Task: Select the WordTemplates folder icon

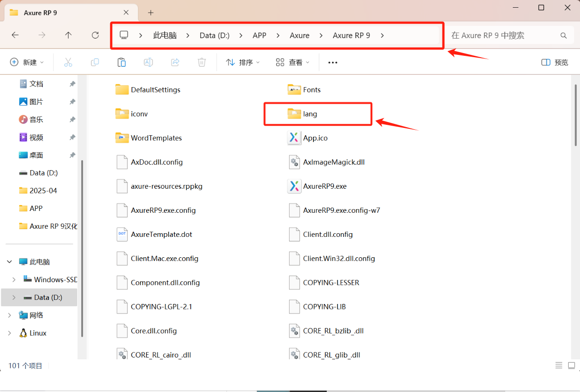Action: coord(122,137)
